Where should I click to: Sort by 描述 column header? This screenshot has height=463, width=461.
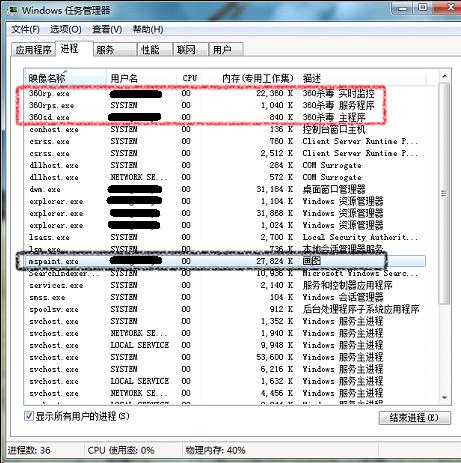tap(363, 78)
